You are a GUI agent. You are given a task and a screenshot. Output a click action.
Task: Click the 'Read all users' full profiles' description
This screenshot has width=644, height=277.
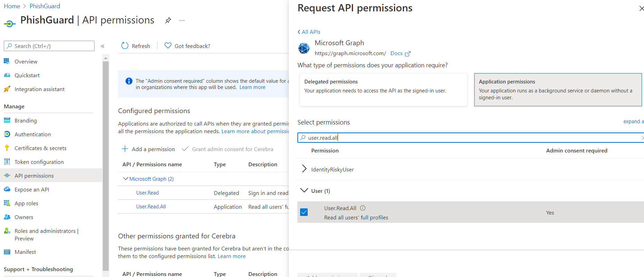click(x=356, y=217)
